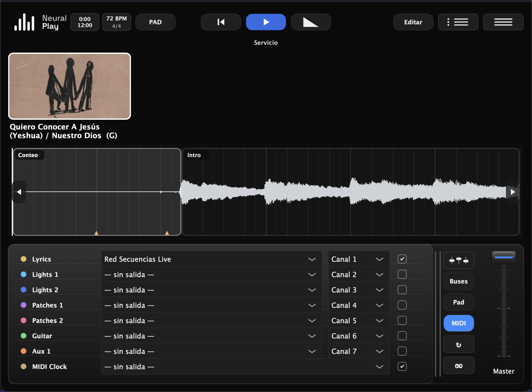The height and width of the screenshot is (392, 532).
Task: Enable the Lights 1 checkbox
Action: tap(402, 274)
